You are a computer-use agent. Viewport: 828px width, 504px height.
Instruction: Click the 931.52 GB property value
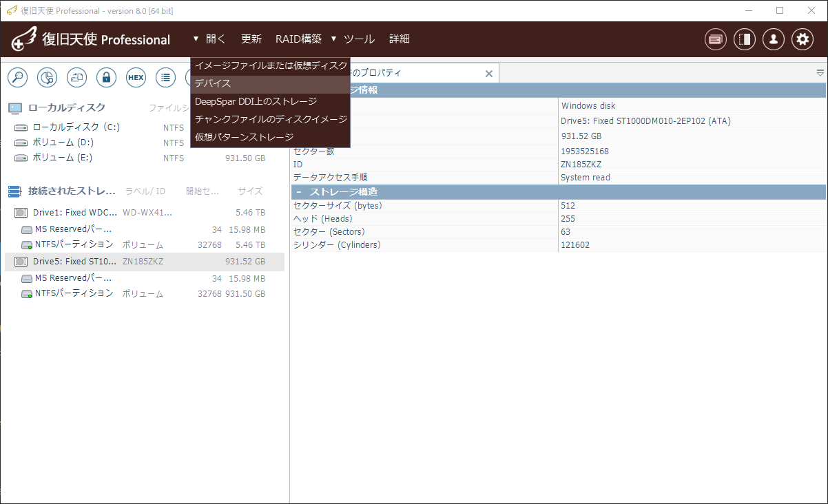pyautogui.click(x=692, y=136)
